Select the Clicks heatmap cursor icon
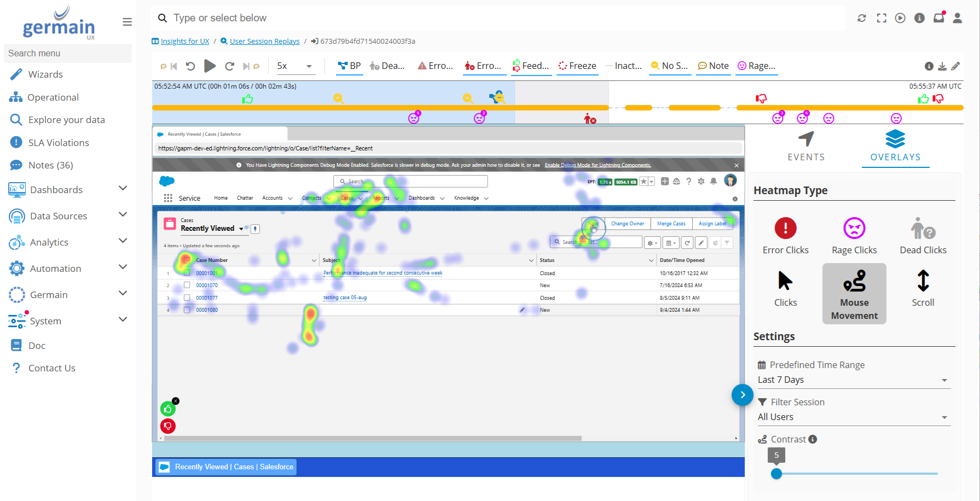Image resolution: width=980 pixels, height=501 pixels. click(785, 281)
